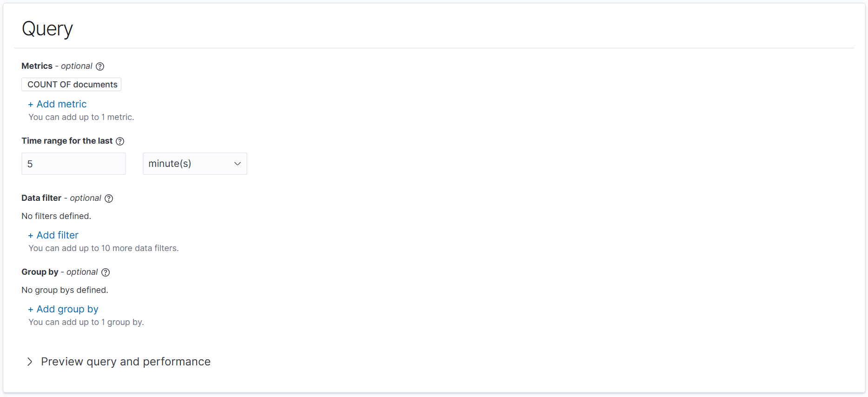Expand Preview query and performance section
868x397 pixels.
coord(126,362)
